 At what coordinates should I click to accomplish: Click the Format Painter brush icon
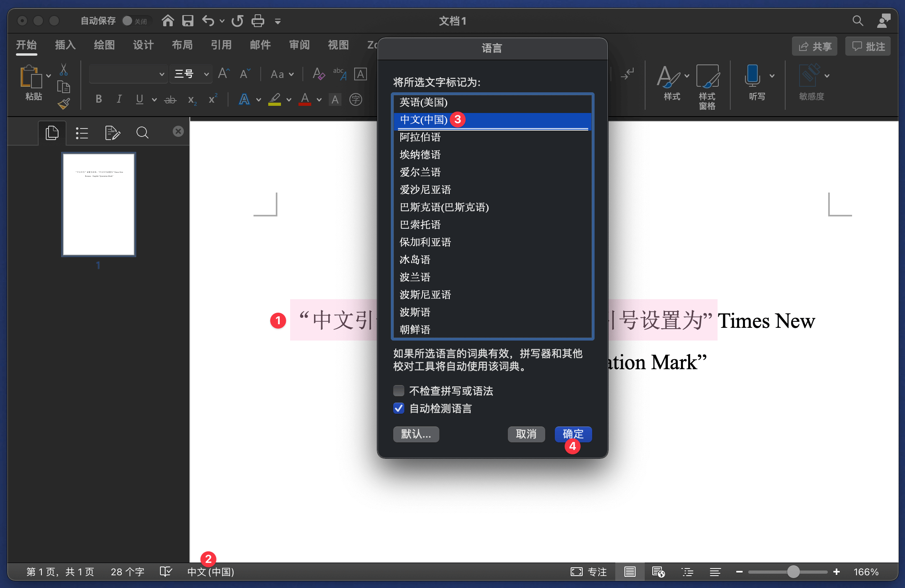[x=64, y=104]
